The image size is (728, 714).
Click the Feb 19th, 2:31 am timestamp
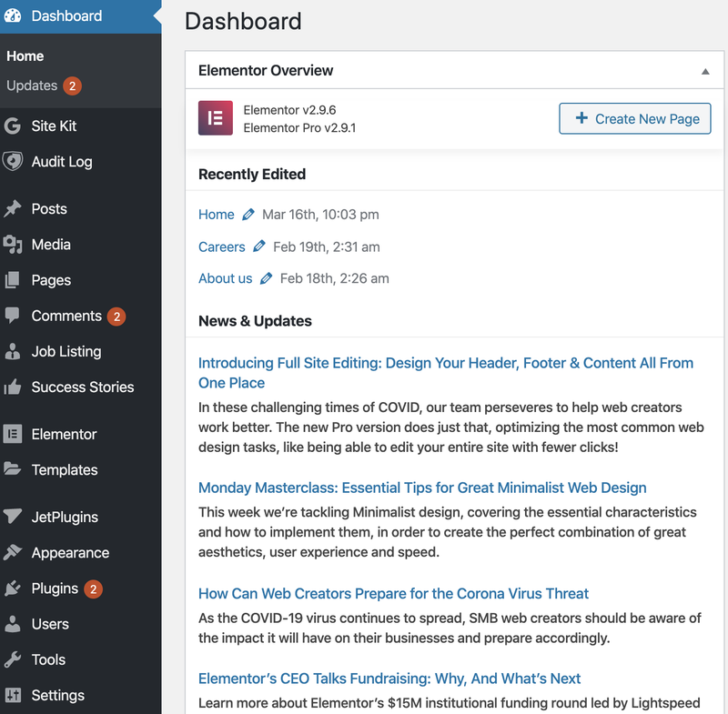coord(327,246)
